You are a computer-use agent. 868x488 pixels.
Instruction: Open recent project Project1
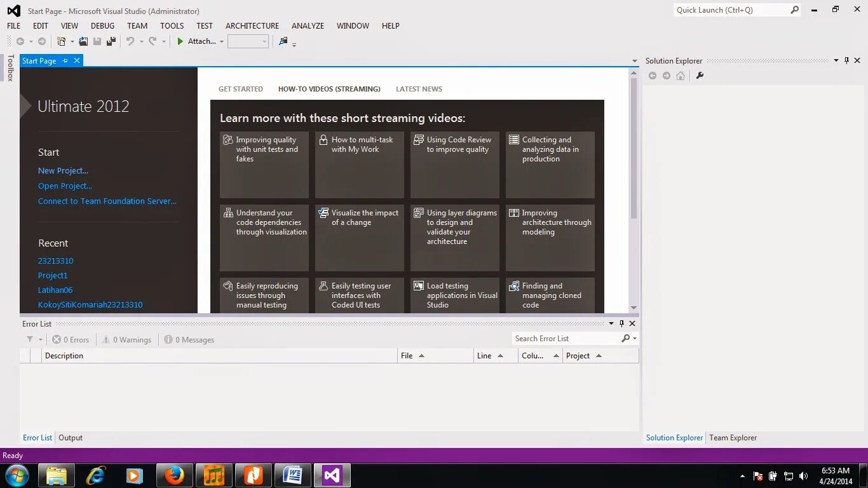point(53,276)
